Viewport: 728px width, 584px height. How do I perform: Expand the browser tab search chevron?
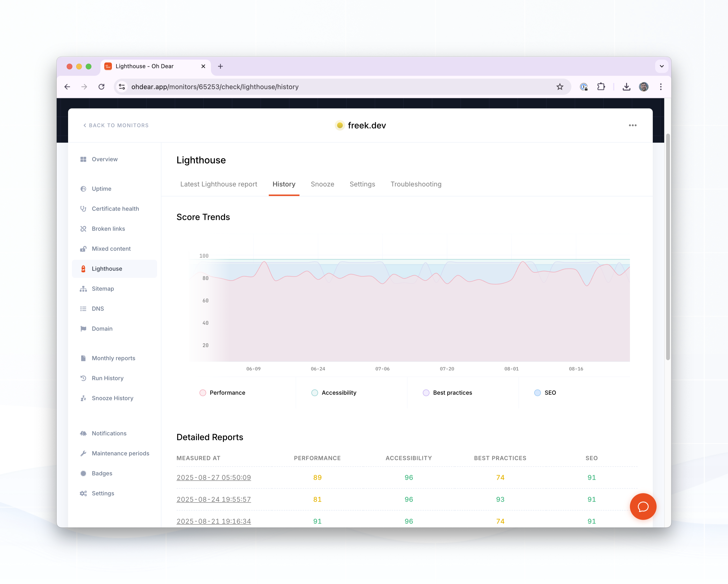coord(662,66)
